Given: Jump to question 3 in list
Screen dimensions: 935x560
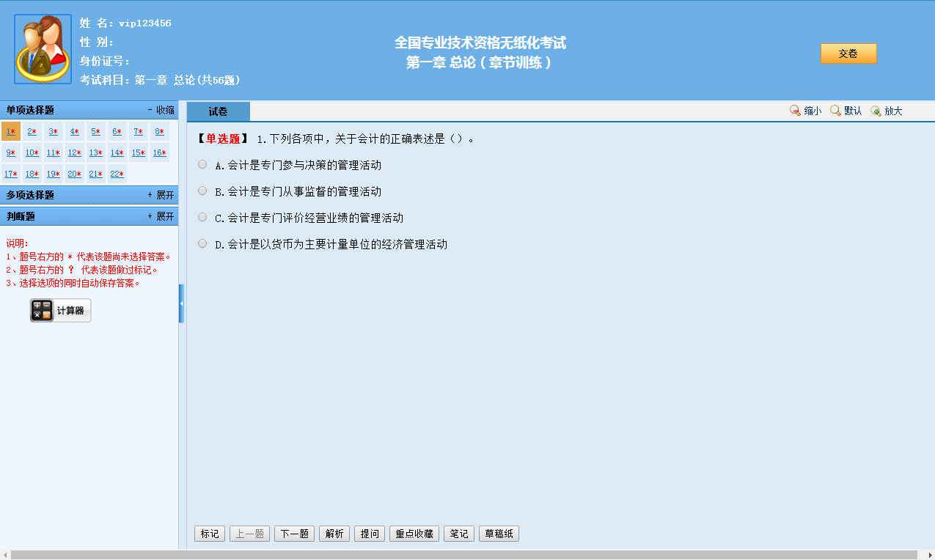Looking at the screenshot, I should coord(54,132).
